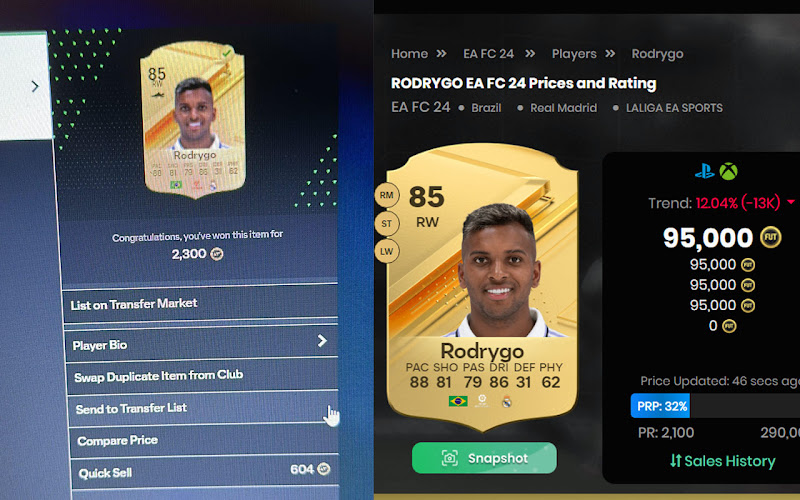Choose Compare Price option

pyautogui.click(x=204, y=440)
